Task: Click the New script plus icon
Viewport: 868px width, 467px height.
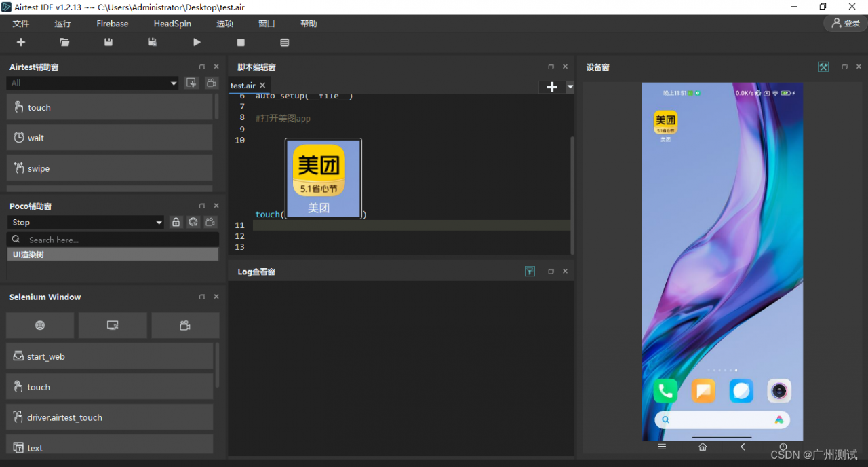Action: pyautogui.click(x=21, y=42)
